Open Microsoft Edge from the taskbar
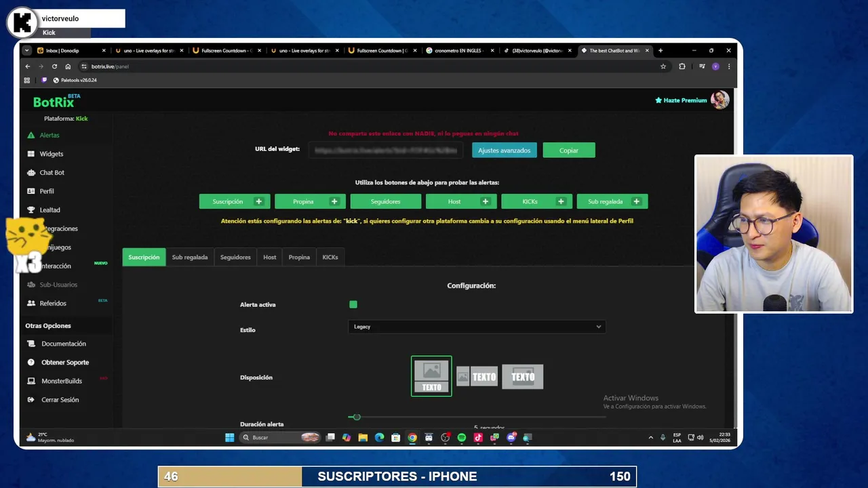 pos(379,438)
